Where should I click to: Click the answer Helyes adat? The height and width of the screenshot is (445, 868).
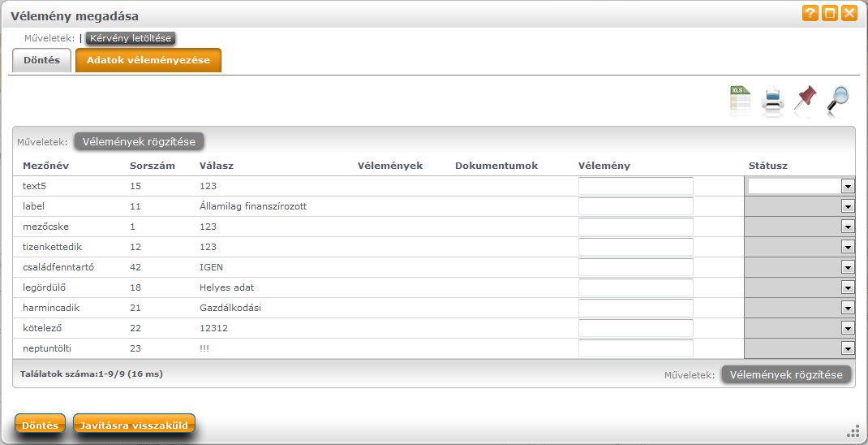pyautogui.click(x=226, y=287)
